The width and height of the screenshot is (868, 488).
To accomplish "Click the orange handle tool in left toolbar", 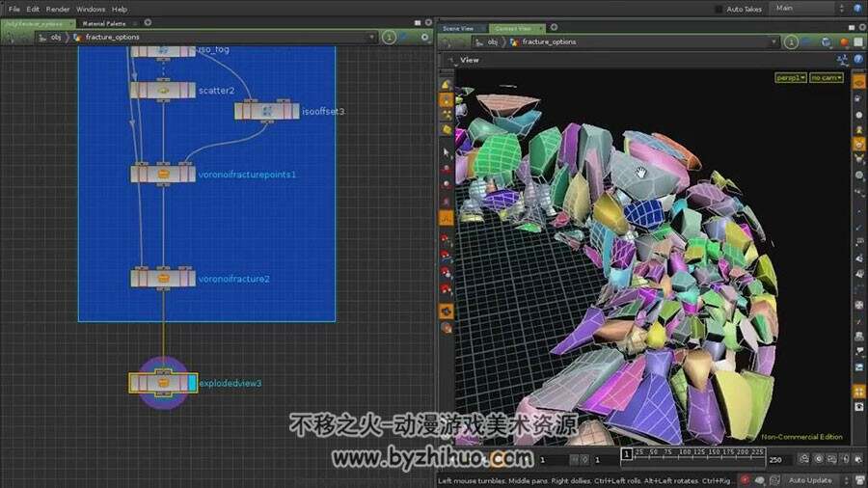I will point(447,218).
